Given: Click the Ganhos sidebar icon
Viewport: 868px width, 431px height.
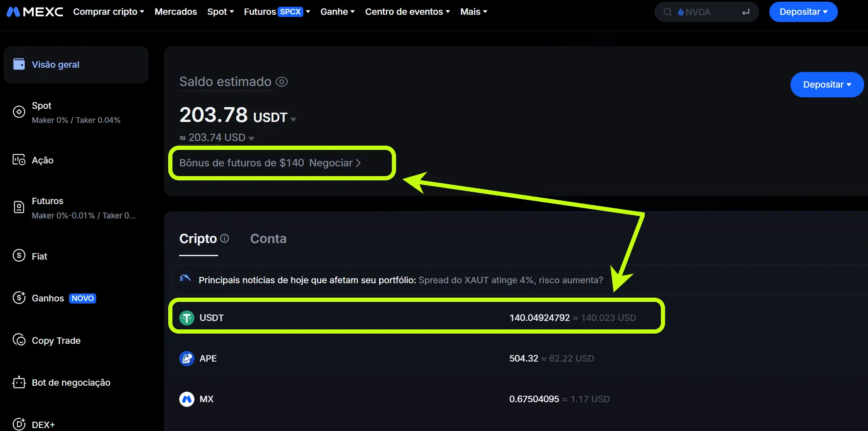Looking at the screenshot, I should (19, 298).
